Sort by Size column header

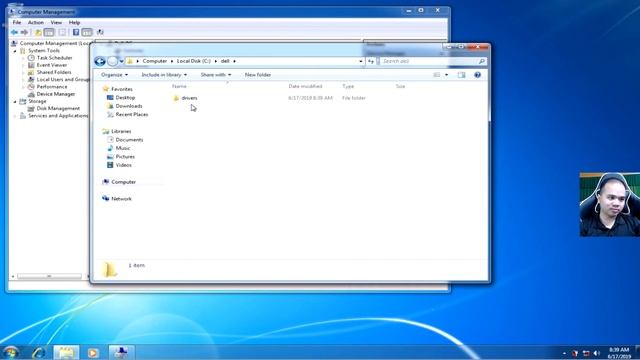click(x=400, y=86)
